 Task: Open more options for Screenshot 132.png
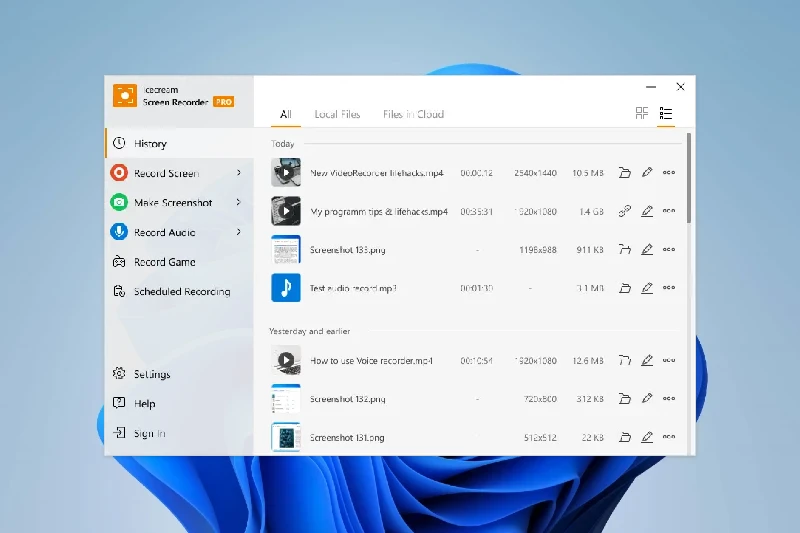click(x=669, y=398)
